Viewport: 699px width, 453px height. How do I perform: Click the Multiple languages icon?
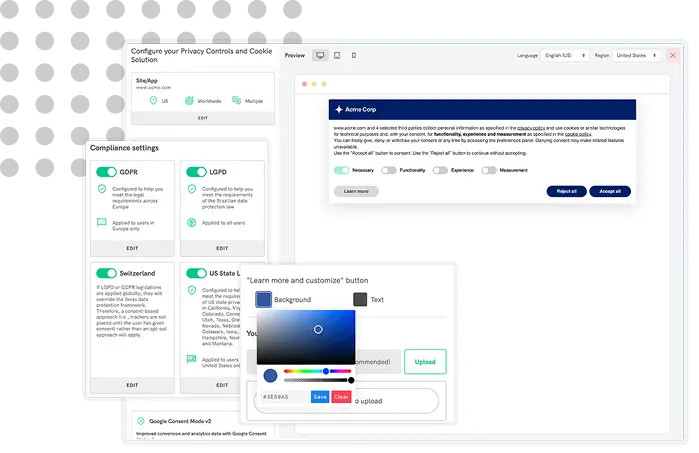(x=236, y=101)
